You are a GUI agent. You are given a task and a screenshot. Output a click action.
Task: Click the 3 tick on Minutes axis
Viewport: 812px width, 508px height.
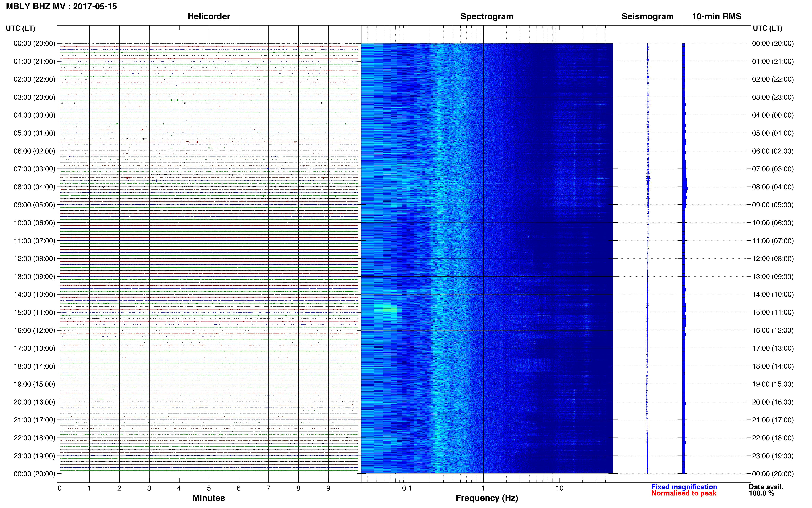click(149, 488)
